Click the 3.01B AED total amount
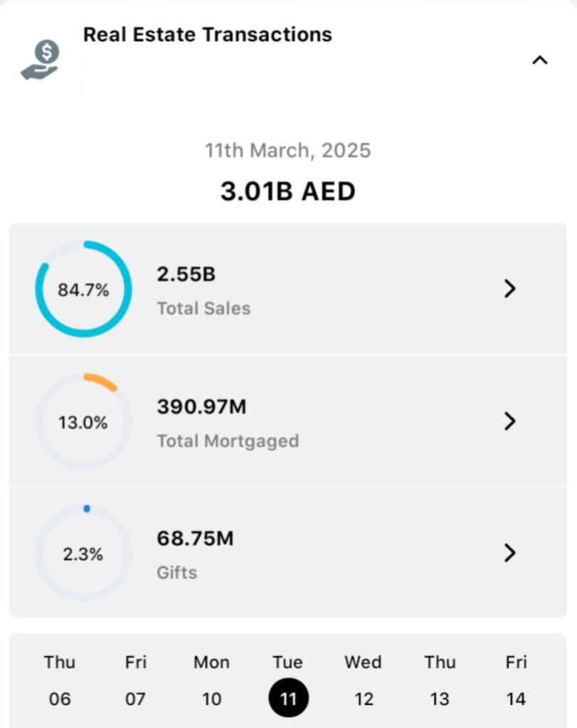Image resolution: width=577 pixels, height=728 pixels. [x=287, y=191]
